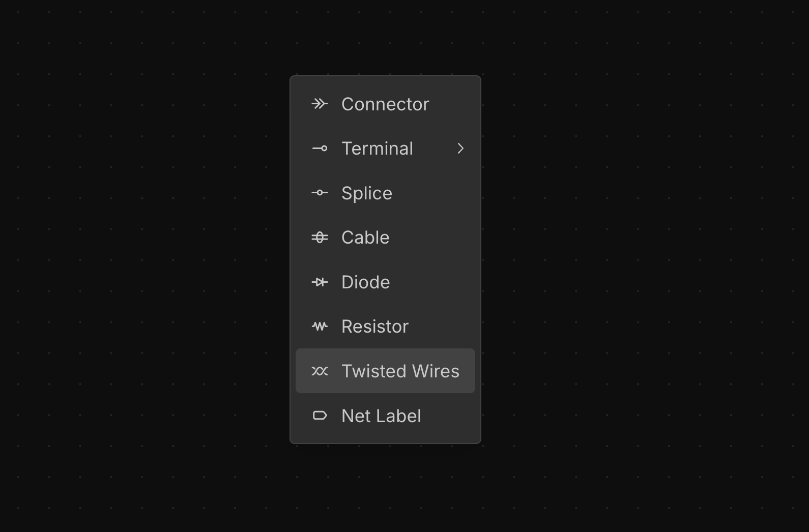Select the highlighted Twisted Wires entry
The width and height of the screenshot is (809, 532).
pyautogui.click(x=400, y=371)
